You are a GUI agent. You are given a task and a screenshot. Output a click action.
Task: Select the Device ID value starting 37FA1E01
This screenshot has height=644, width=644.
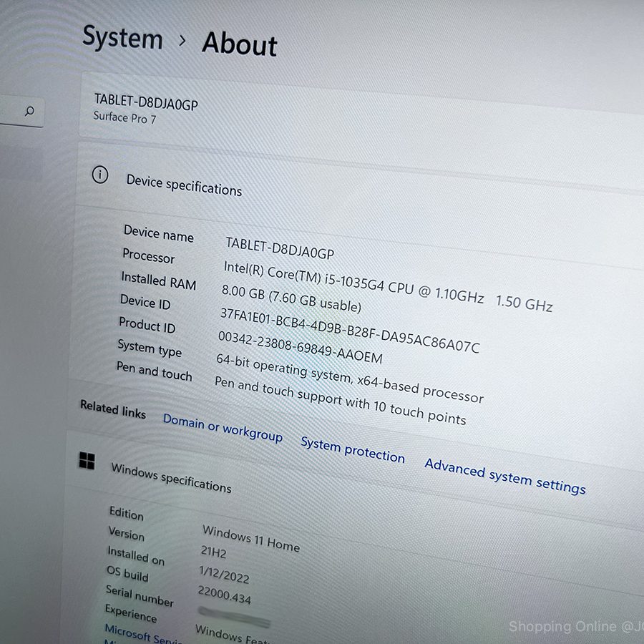[x=350, y=330]
